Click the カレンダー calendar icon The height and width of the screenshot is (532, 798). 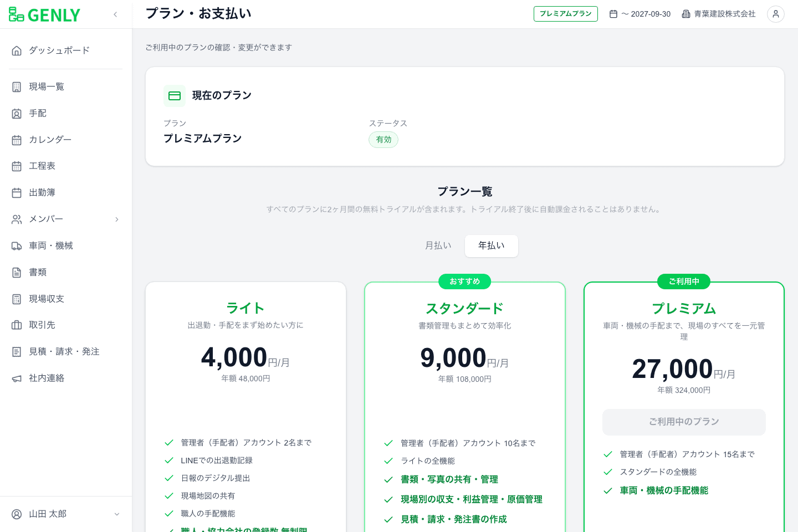(17, 140)
